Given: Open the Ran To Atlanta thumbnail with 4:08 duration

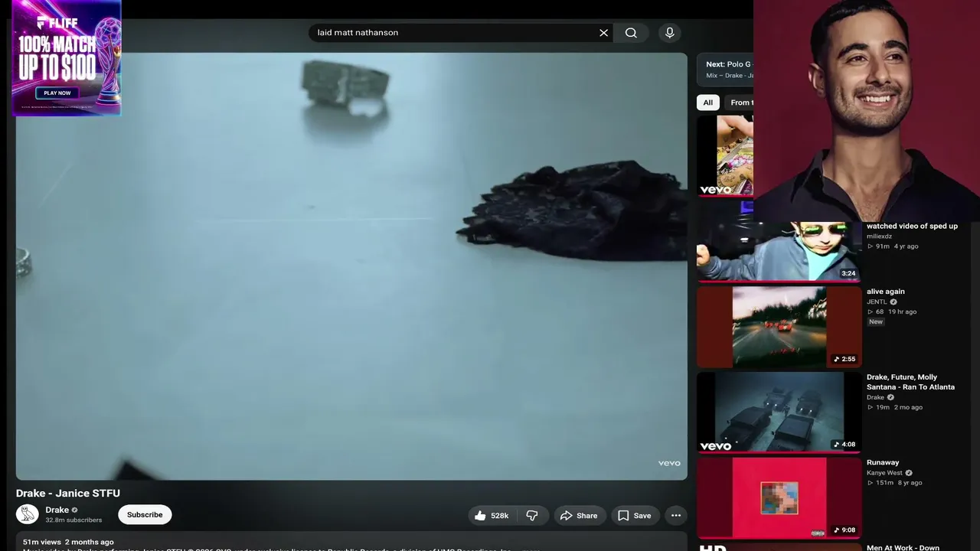Looking at the screenshot, I should tap(779, 412).
